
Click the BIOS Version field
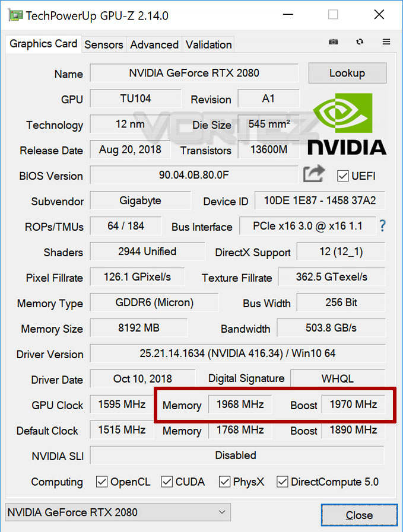(x=194, y=175)
